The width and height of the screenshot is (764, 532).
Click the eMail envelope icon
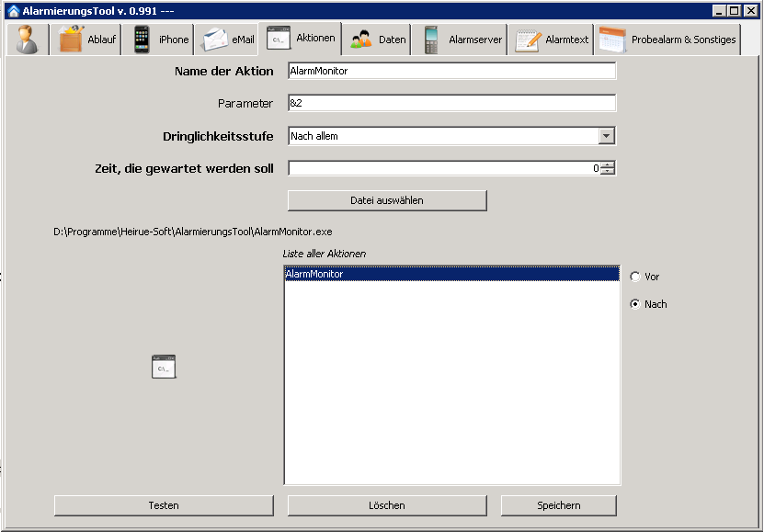(214, 40)
